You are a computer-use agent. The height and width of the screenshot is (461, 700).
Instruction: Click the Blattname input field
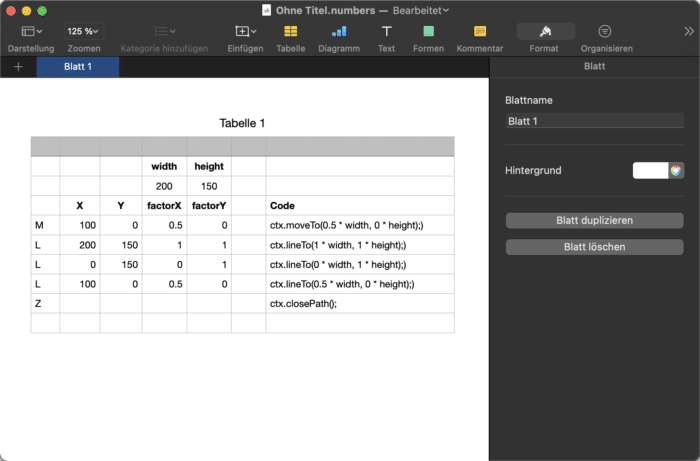tap(594, 121)
